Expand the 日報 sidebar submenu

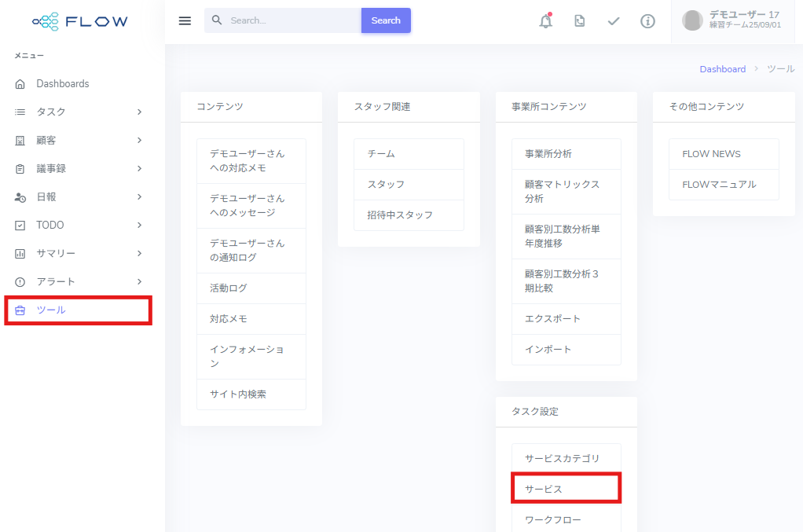tap(139, 197)
